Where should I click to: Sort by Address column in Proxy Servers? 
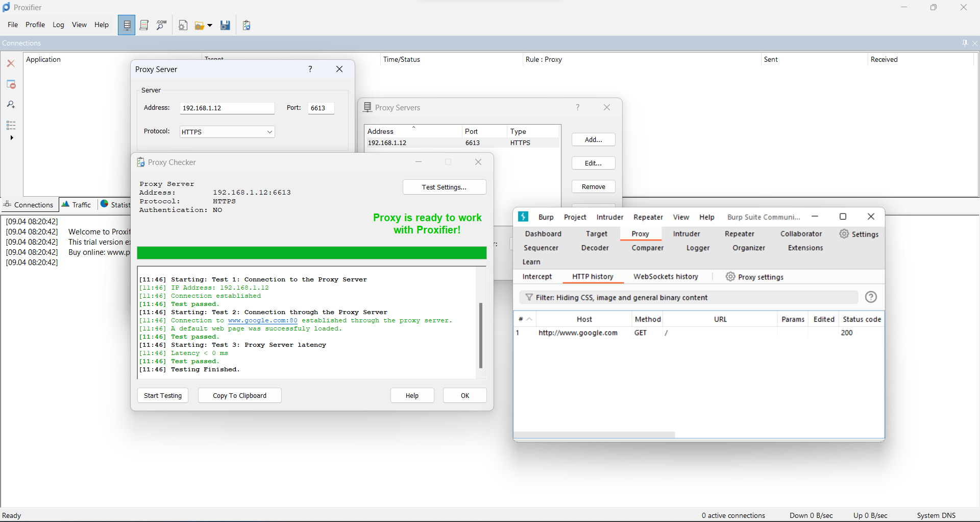[412, 131]
